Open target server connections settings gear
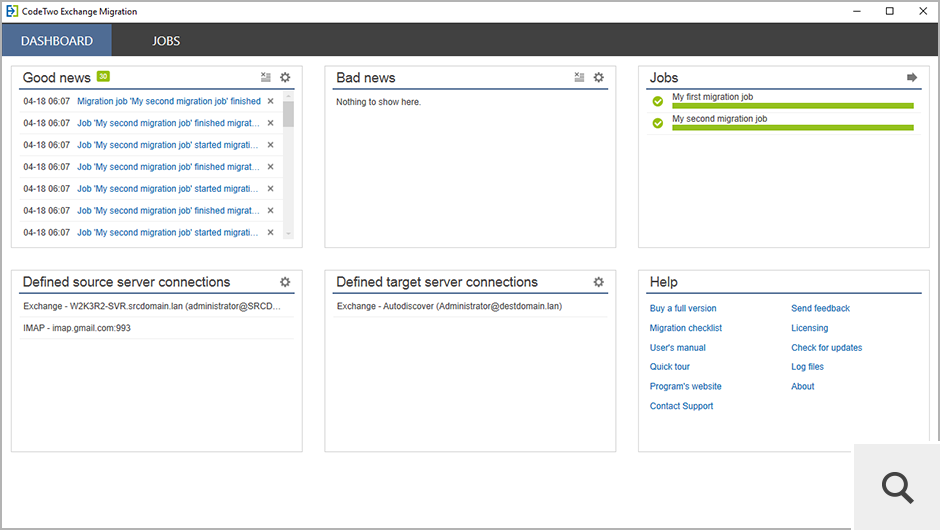 [x=599, y=282]
